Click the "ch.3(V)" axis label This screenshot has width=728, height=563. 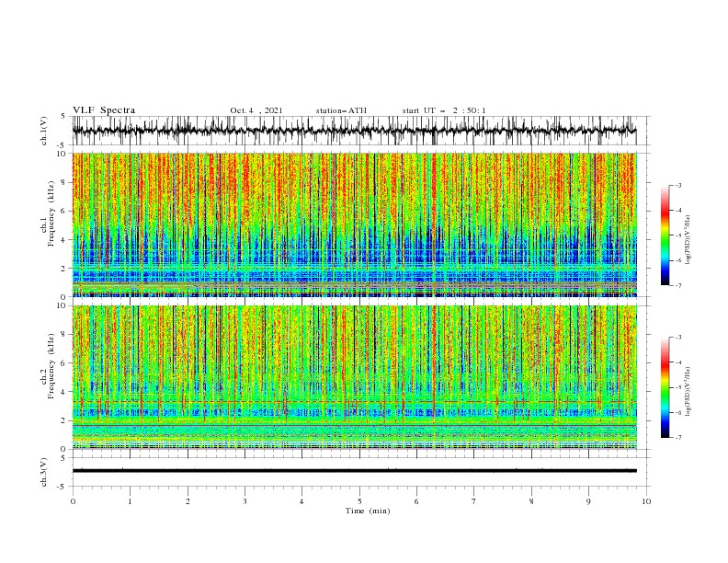click(44, 472)
